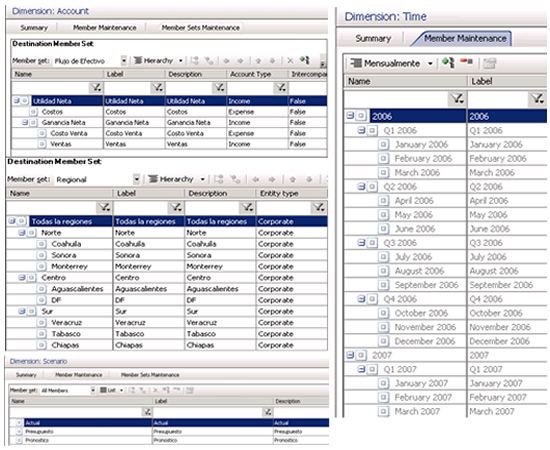Click the Name column filter icon in the Time grid

458,99
